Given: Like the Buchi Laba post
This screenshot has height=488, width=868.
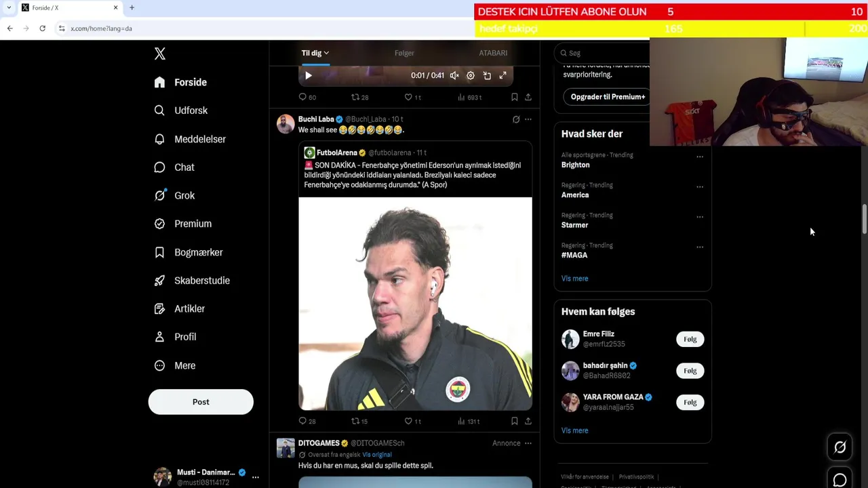Looking at the screenshot, I should click(x=412, y=421).
